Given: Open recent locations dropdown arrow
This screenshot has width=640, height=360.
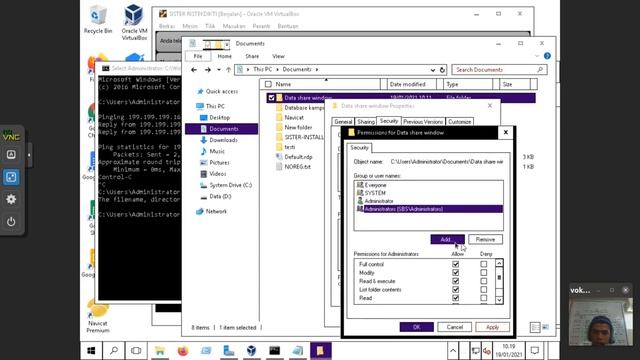Looking at the screenshot, I should point(219,70).
